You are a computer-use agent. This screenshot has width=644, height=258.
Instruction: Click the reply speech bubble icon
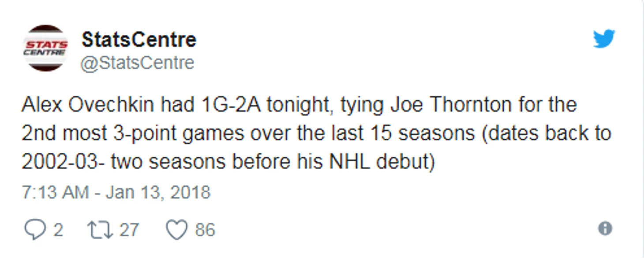coord(34,230)
